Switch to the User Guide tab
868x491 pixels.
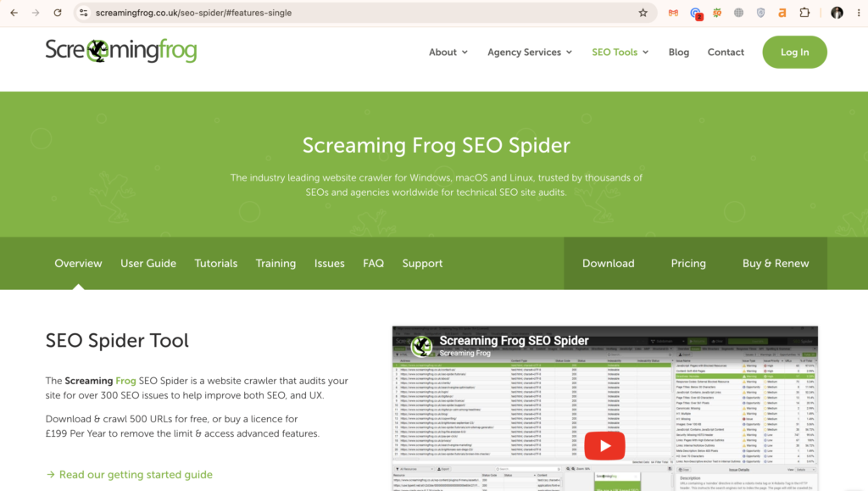148,264
